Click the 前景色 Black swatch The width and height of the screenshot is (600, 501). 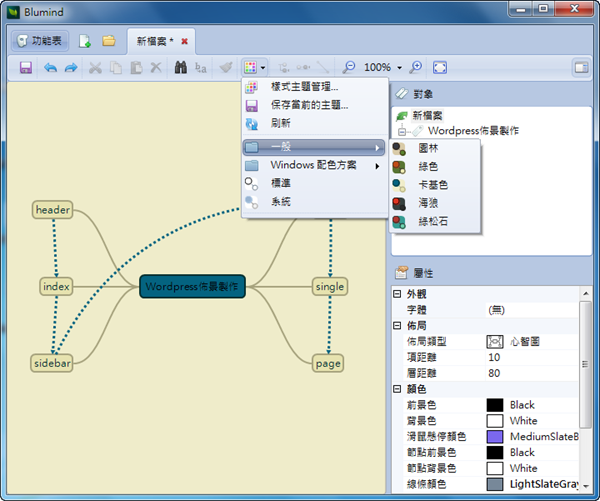click(495, 405)
